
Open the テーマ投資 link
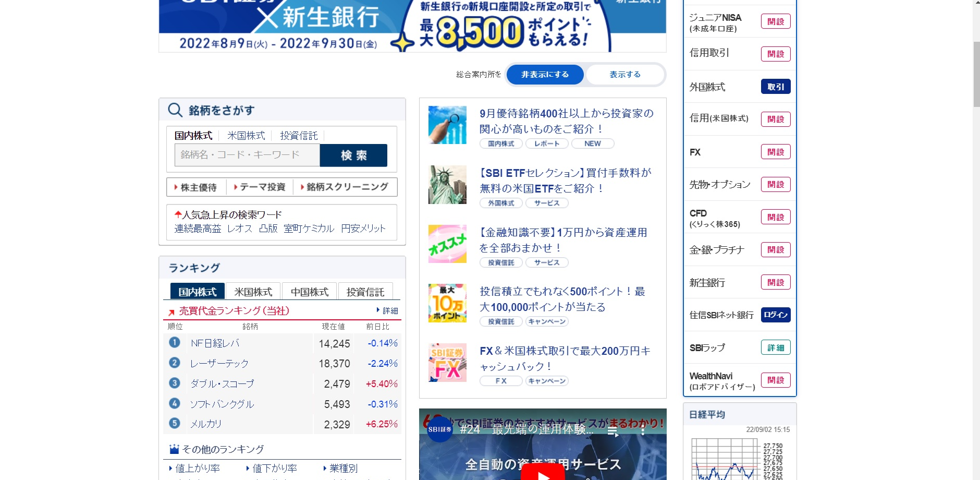(260, 187)
